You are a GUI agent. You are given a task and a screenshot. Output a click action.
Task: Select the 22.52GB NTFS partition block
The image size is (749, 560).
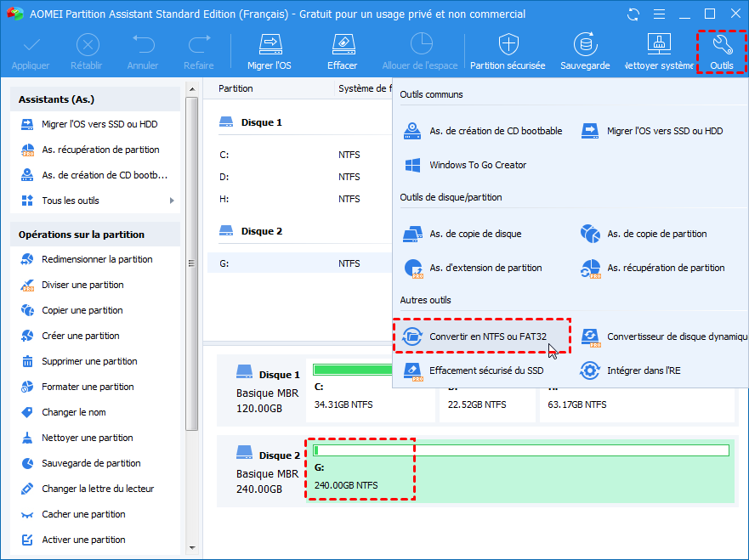[x=487, y=404]
